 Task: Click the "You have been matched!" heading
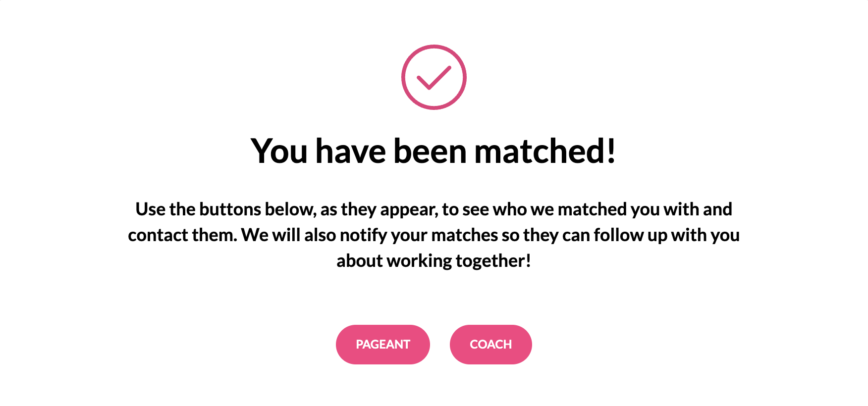434,151
